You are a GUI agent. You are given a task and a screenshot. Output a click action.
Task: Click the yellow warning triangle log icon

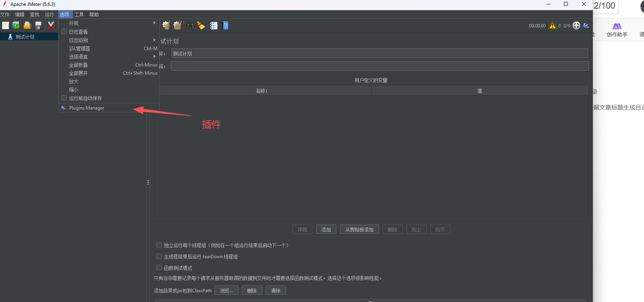tap(553, 25)
